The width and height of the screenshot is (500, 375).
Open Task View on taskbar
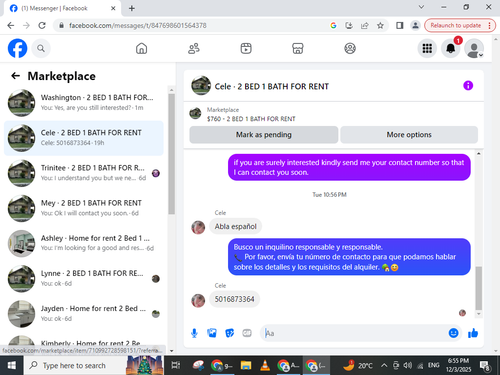coord(176,365)
